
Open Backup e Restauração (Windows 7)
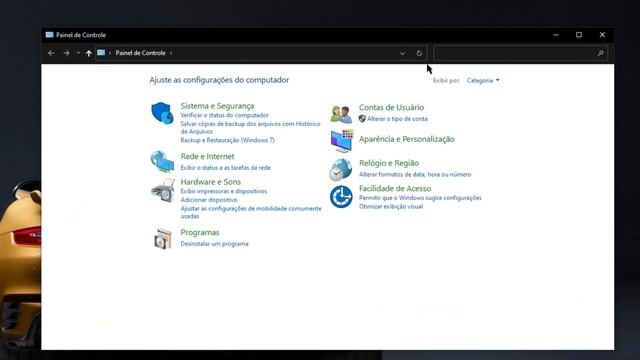pyautogui.click(x=227, y=140)
